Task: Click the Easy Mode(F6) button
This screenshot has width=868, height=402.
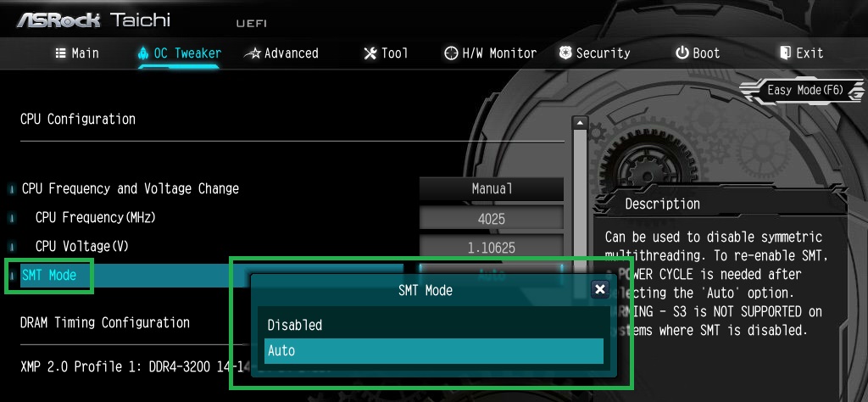Action: [805, 90]
